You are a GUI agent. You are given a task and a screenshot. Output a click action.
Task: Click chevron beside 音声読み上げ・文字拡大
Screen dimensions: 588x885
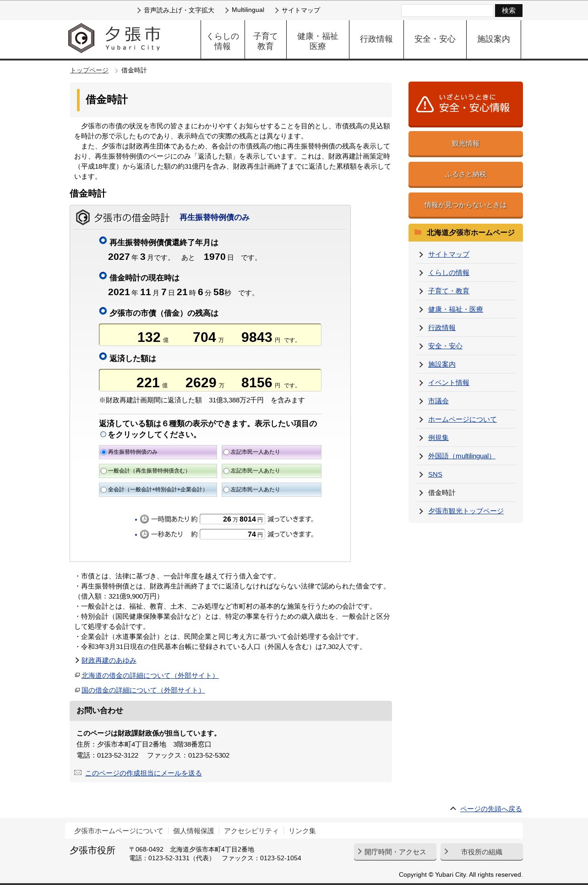click(139, 10)
